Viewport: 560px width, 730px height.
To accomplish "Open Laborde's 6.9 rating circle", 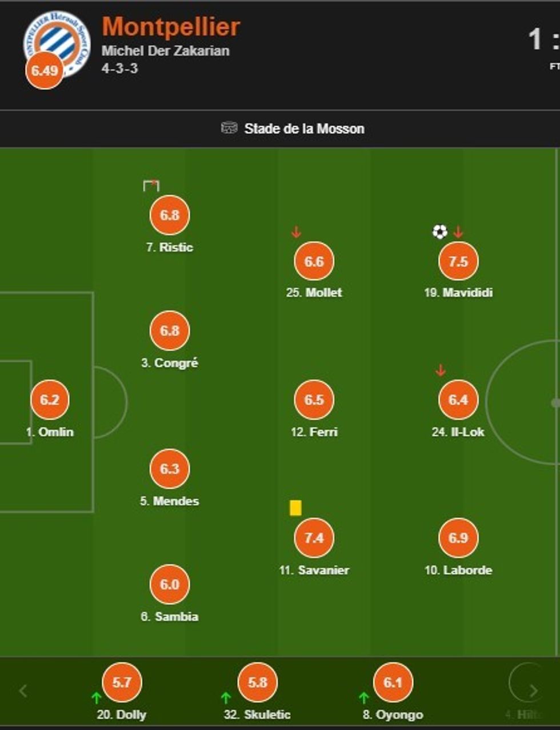I will [458, 538].
